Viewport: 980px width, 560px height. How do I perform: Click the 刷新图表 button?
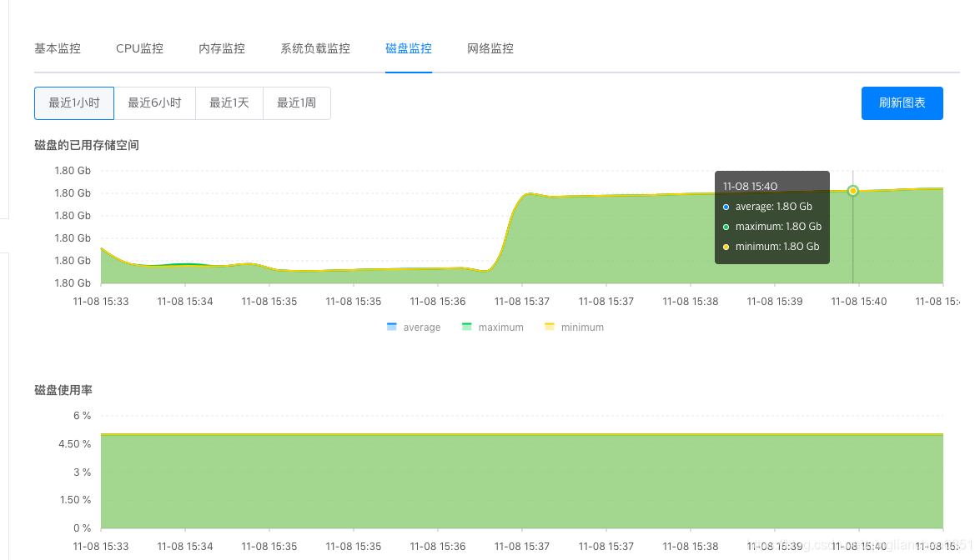pyautogui.click(x=902, y=103)
